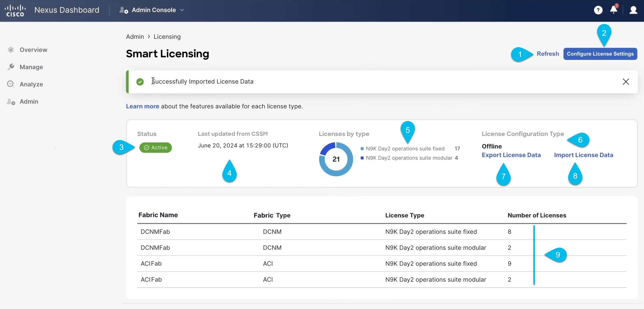
Task: Click Import License Data
Action: pyautogui.click(x=583, y=155)
